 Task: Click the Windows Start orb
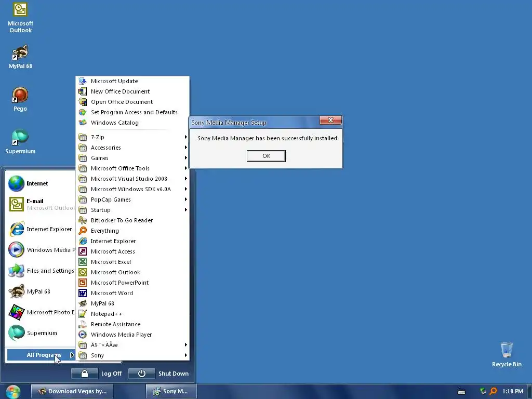coord(13,392)
